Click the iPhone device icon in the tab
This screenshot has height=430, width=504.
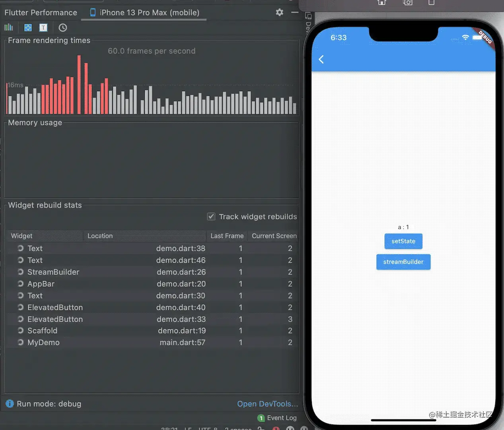[x=93, y=12]
